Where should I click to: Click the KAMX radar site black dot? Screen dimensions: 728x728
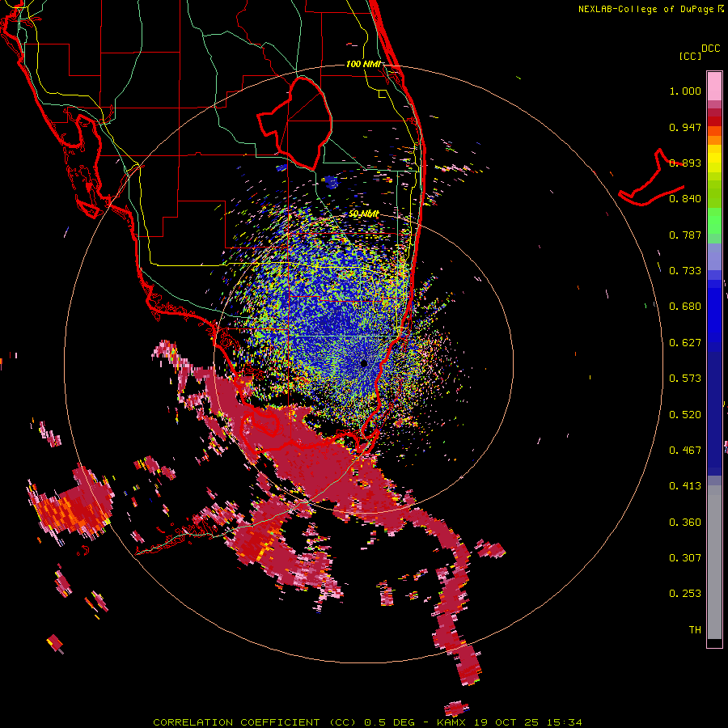coord(364,363)
